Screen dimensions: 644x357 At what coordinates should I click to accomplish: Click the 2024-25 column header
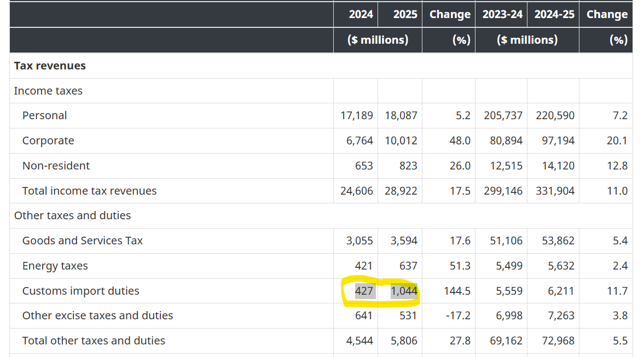click(x=554, y=14)
